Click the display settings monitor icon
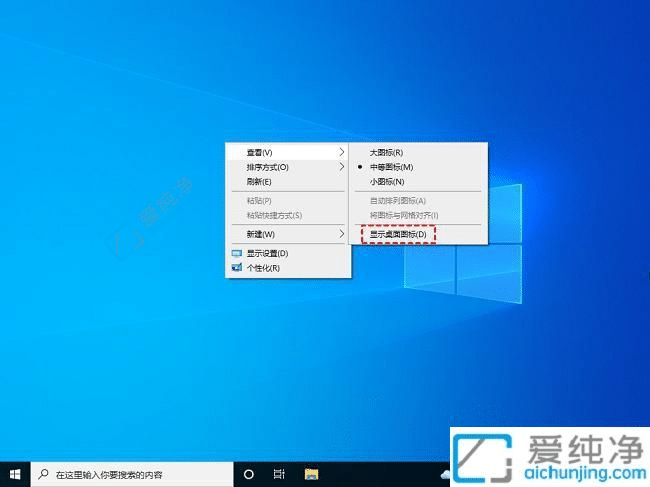Screen dimensions: 650x487 (237, 253)
